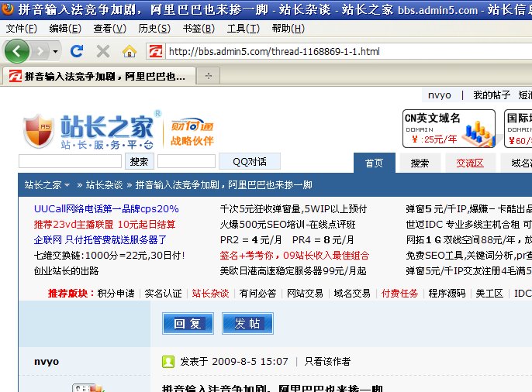Click the nvyo author name in post sidebar
The height and width of the screenshot is (392, 532).
point(47,362)
